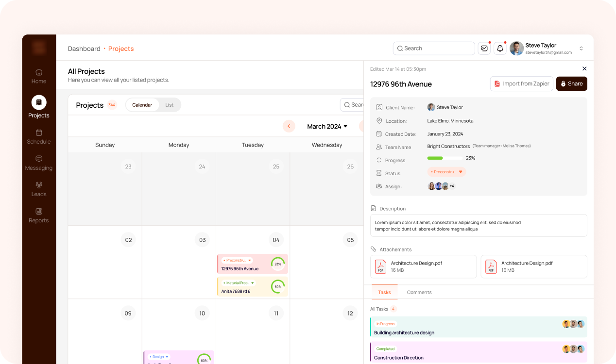Click the January 23, 2024 created date
This screenshot has width=616, height=364.
click(x=445, y=134)
